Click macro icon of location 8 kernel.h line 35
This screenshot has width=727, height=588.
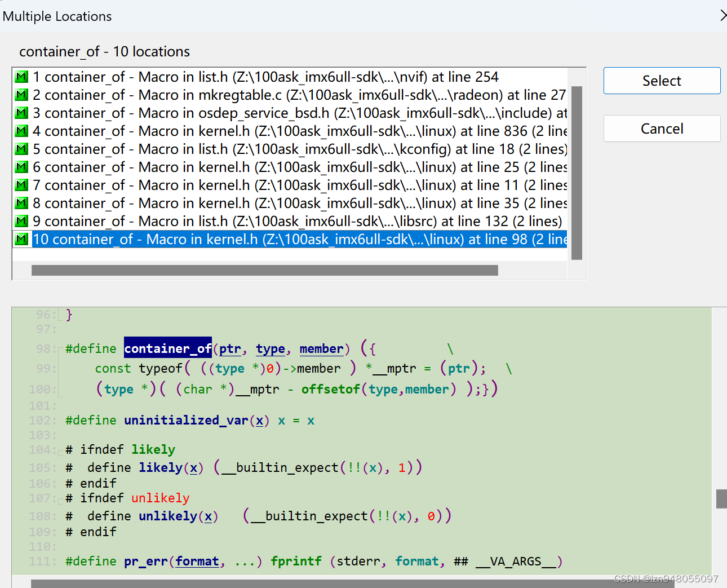pos(21,203)
